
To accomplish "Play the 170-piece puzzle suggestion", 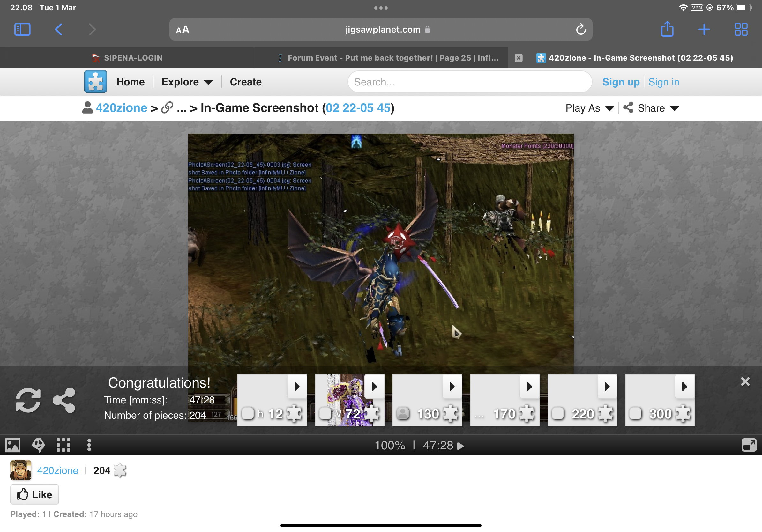I will (x=529, y=386).
